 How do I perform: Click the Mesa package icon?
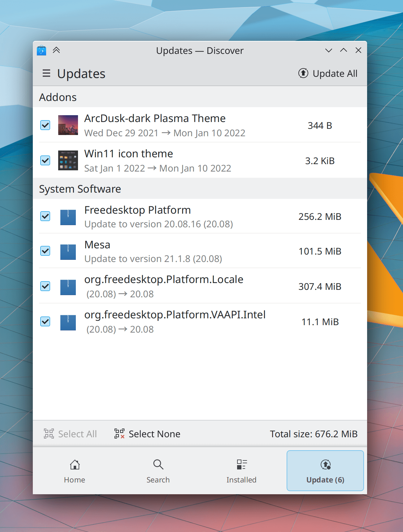[x=68, y=252]
